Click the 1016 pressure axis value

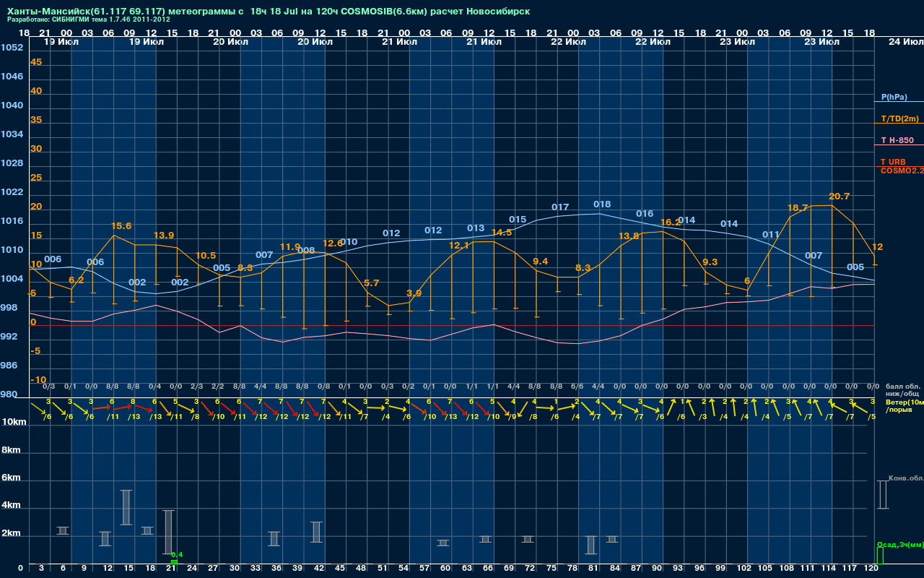click(12, 221)
